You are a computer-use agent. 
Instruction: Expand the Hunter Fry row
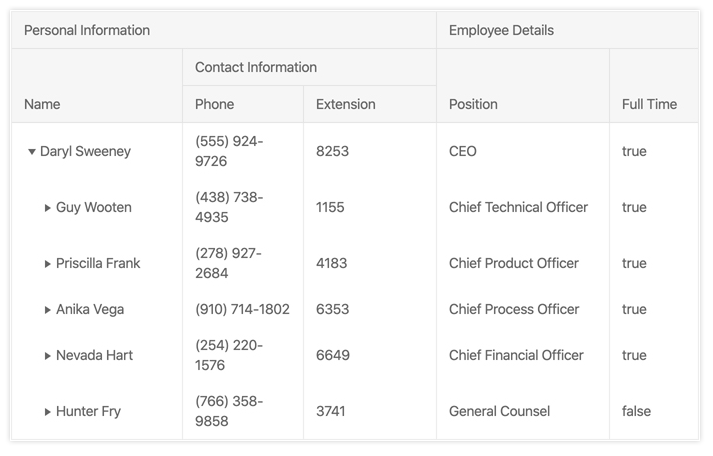[47, 412]
